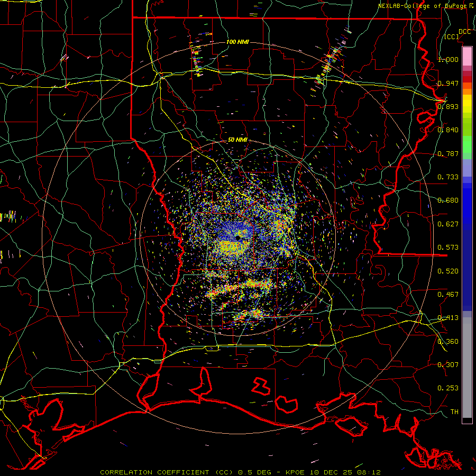Click the 08:12 timestamp text
476x476 pixels.
click(x=369, y=472)
